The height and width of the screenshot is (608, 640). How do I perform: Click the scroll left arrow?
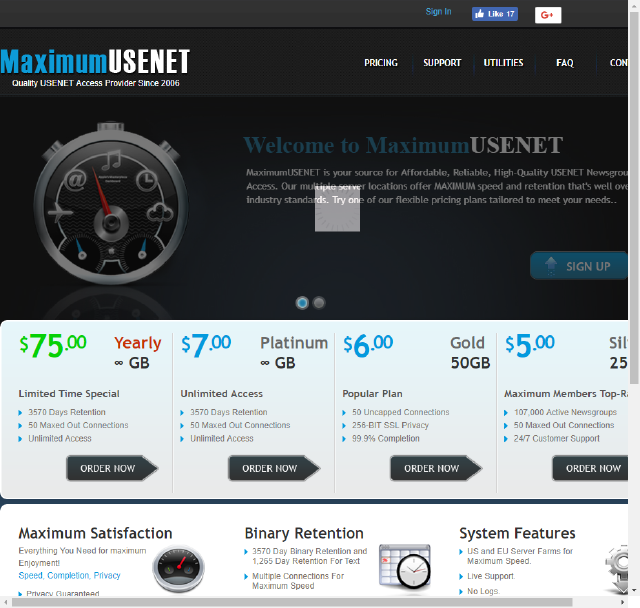[x=5, y=602]
